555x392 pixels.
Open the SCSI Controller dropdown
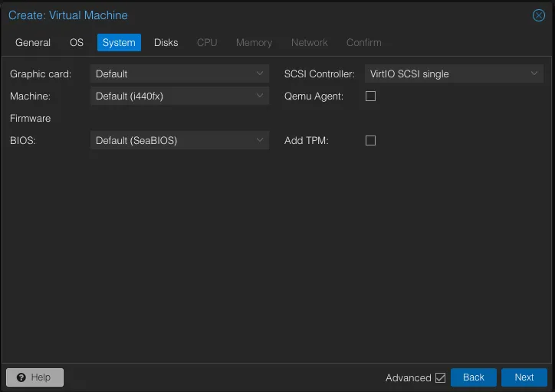click(534, 74)
